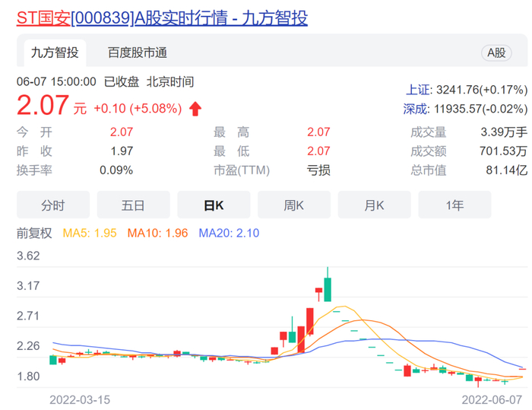Switch to the 周K weekly chart
This screenshot has height=410, width=532.
click(294, 205)
